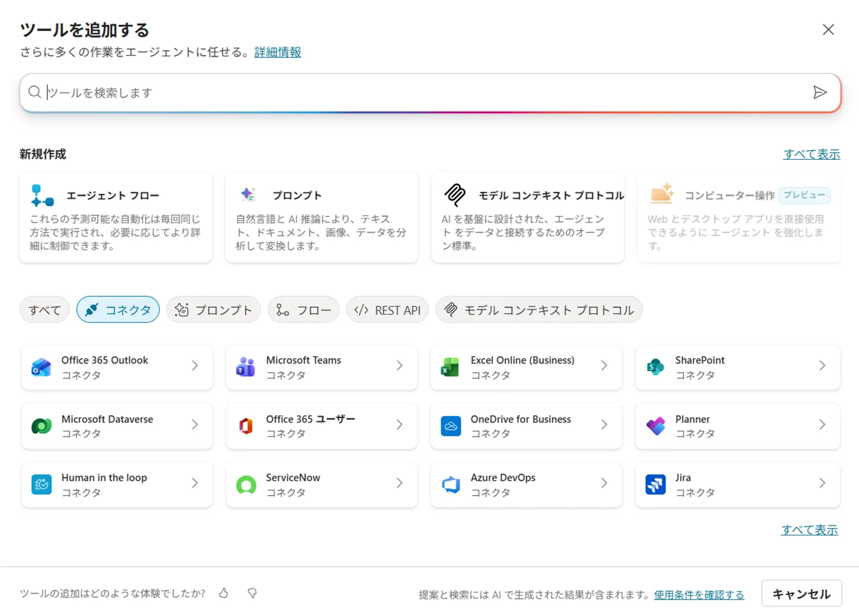Click the SharePoint connector icon
This screenshot has width=859, height=616.
pos(655,367)
